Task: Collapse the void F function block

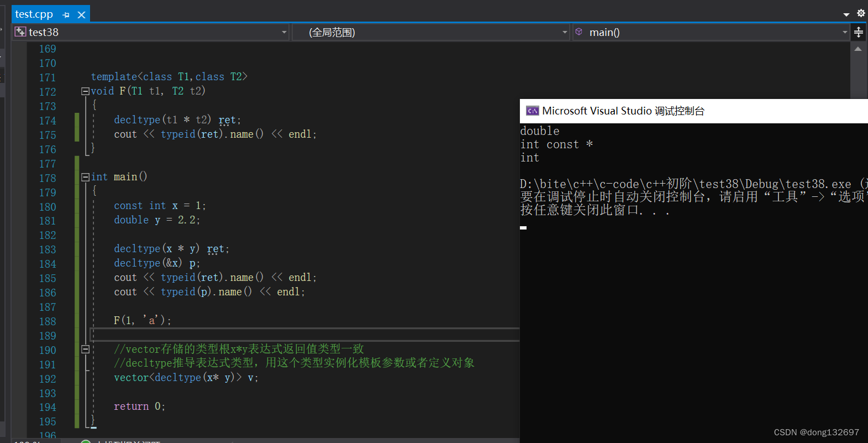Action: [x=85, y=91]
